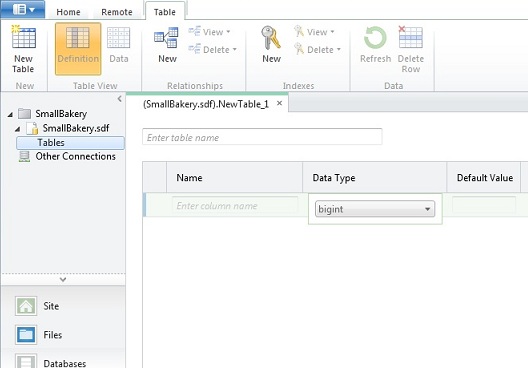528x368 pixels.
Task: Click the Default Value cell field
Action: pyautogui.click(x=484, y=205)
